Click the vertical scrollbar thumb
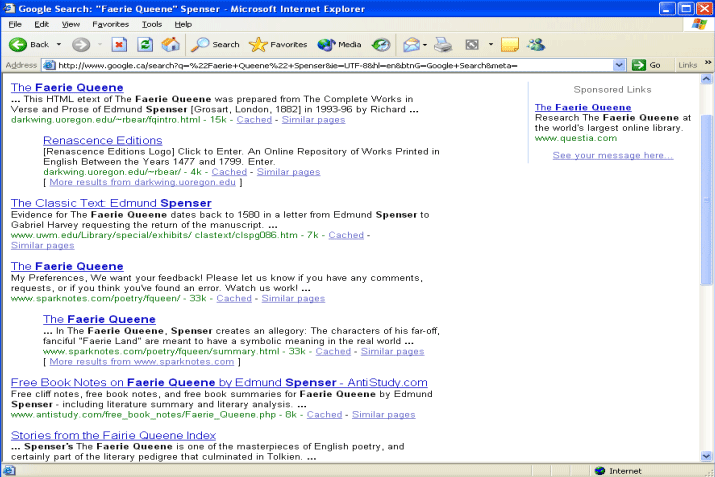This screenshot has height=477, width=715. point(706,199)
